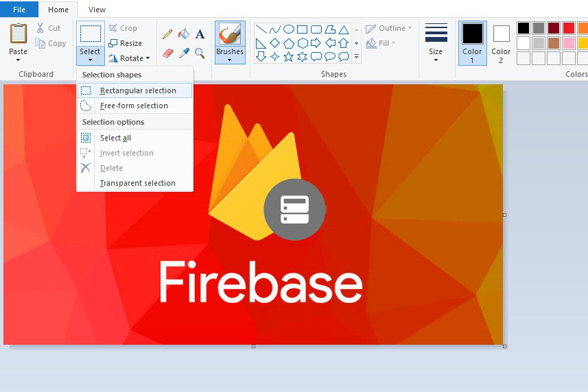Click the canvas bottom-right resize handle
The image size is (588, 392).
505,346
